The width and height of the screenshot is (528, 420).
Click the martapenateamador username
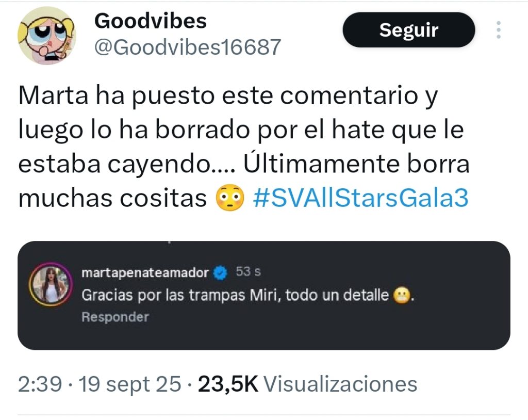(145, 272)
